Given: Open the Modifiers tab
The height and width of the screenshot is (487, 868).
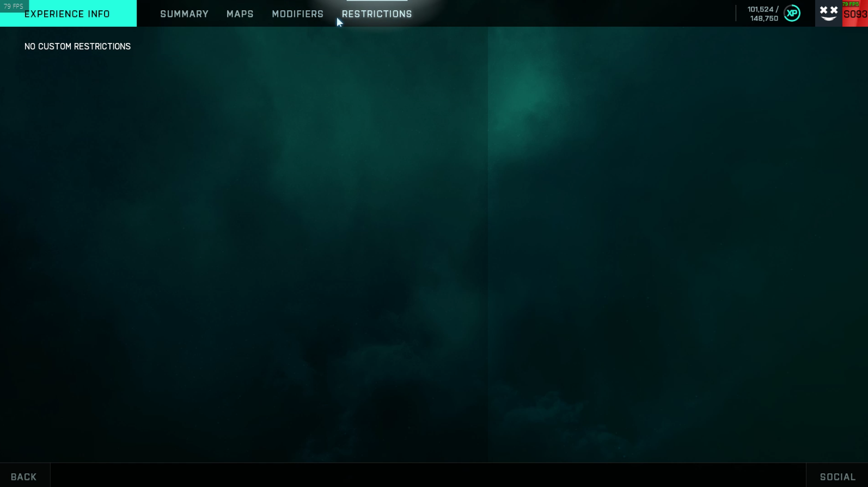Looking at the screenshot, I should (298, 14).
